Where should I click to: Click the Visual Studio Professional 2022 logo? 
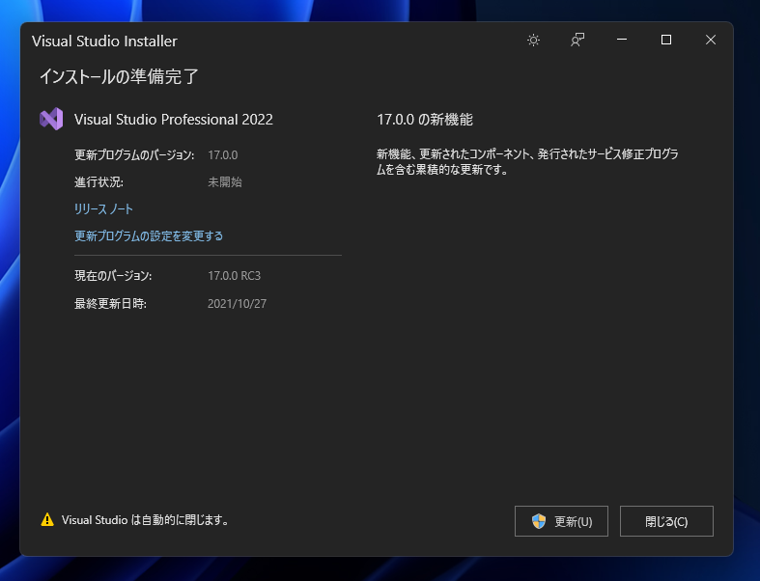point(51,119)
